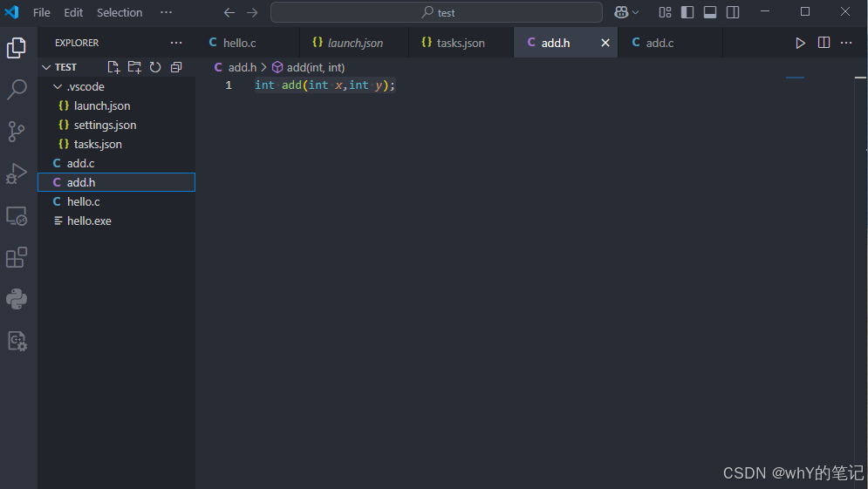Split the editor to the right

tap(824, 43)
